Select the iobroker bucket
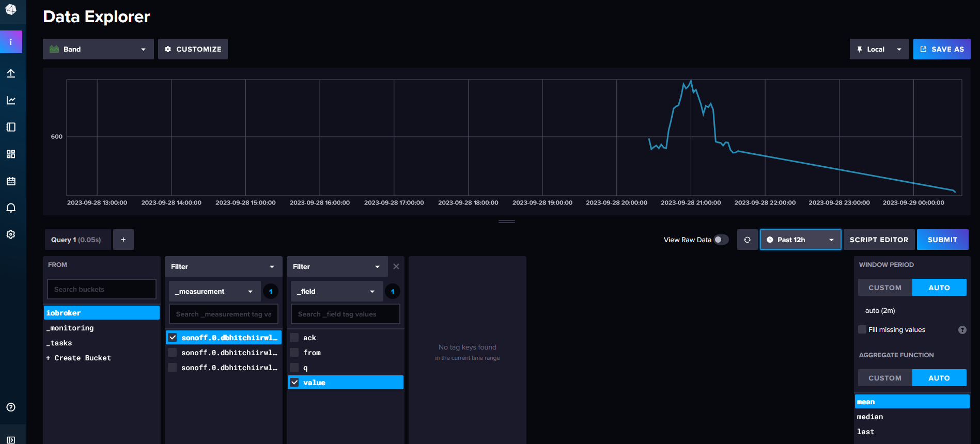Screen dimensions: 980x444 point(102,313)
